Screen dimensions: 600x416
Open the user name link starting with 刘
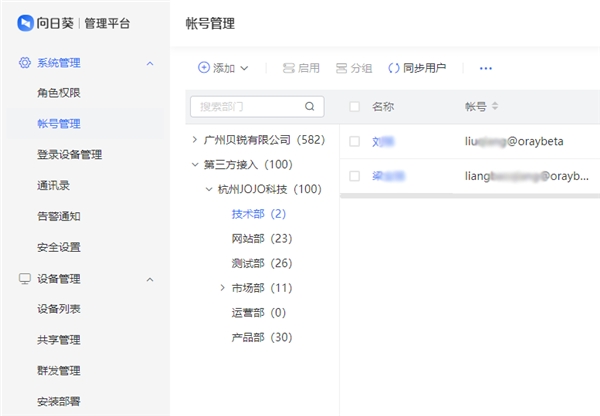(383, 142)
